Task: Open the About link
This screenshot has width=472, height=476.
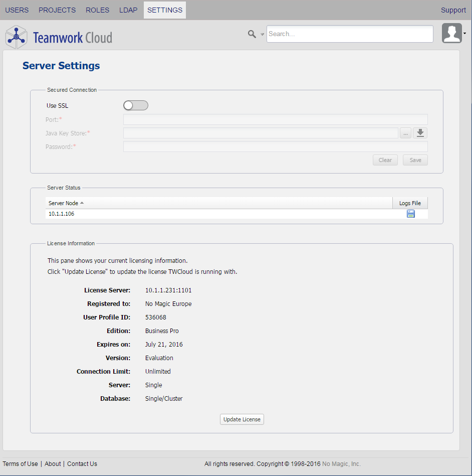Action: pyautogui.click(x=53, y=464)
